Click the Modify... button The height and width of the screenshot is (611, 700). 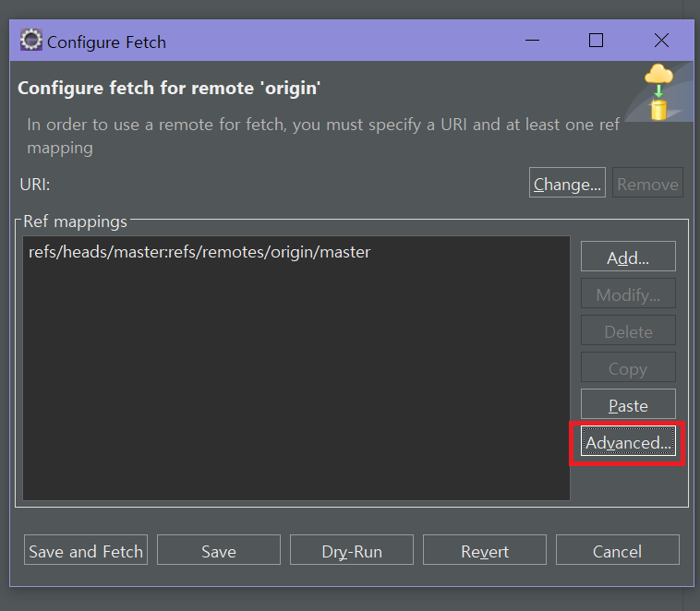coord(628,294)
